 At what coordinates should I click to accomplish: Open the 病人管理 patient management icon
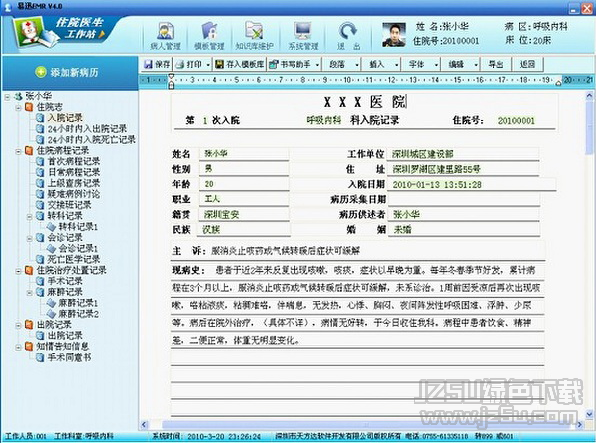[165, 36]
